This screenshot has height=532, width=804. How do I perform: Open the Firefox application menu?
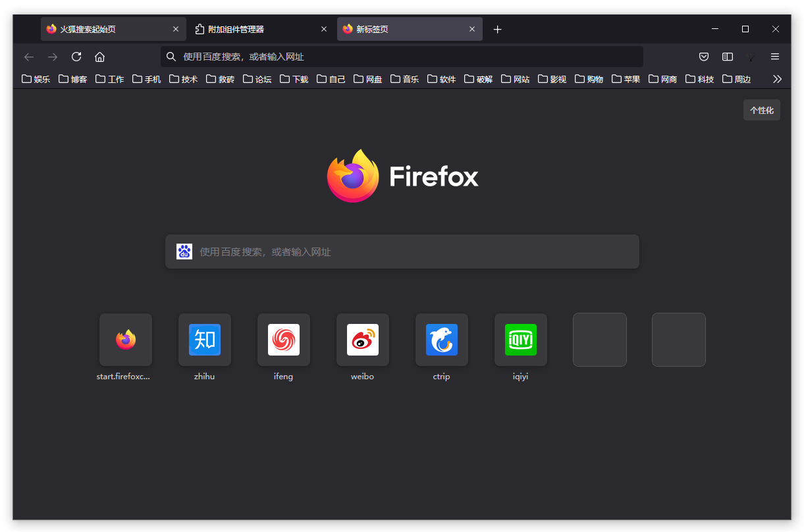[x=775, y=57]
